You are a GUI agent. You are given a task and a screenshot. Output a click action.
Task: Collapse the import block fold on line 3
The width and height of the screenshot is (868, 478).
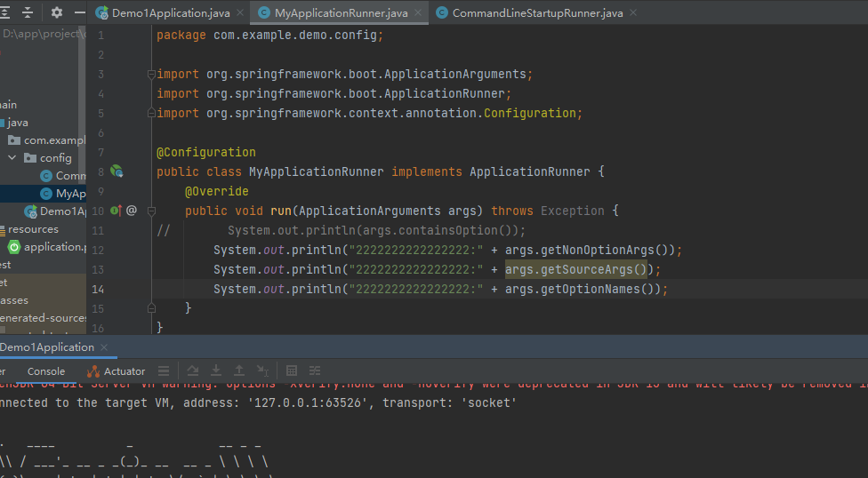[x=151, y=74]
